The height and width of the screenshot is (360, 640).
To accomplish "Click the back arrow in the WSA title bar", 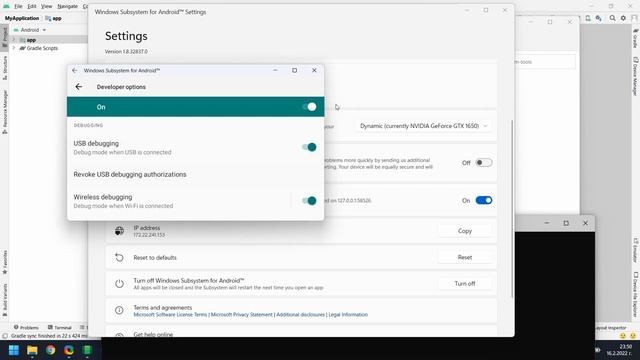I will pyautogui.click(x=74, y=71).
